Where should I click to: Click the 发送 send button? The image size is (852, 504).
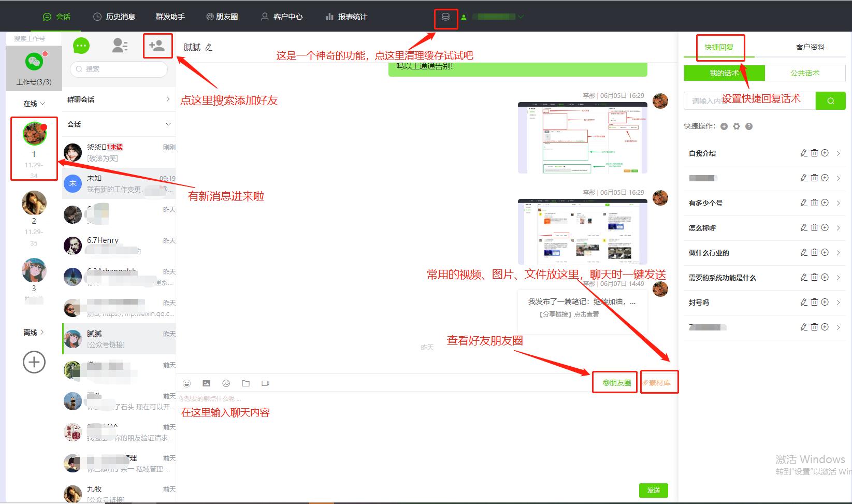click(x=653, y=490)
